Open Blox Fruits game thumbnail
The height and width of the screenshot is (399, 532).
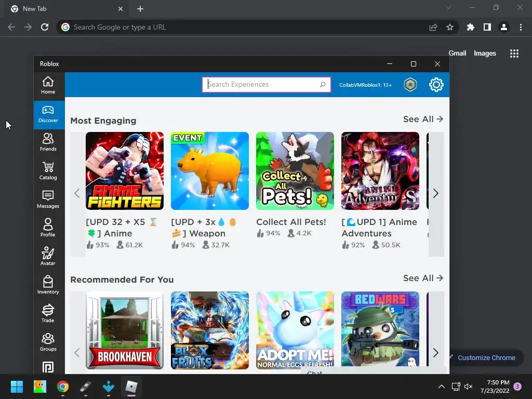coord(210,330)
